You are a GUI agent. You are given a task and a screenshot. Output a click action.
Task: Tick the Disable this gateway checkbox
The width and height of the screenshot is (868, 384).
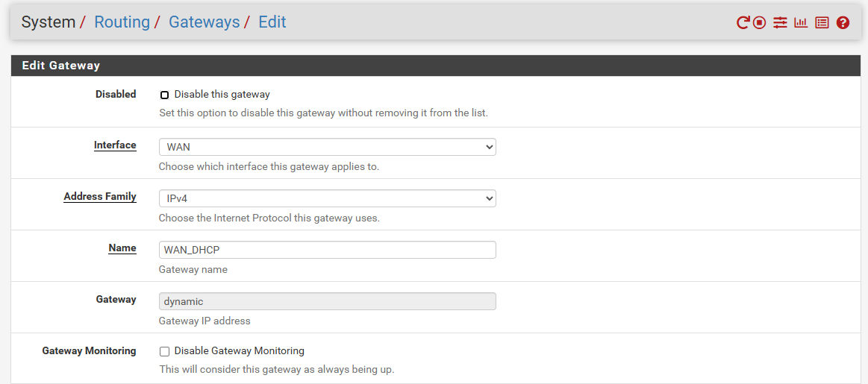164,95
